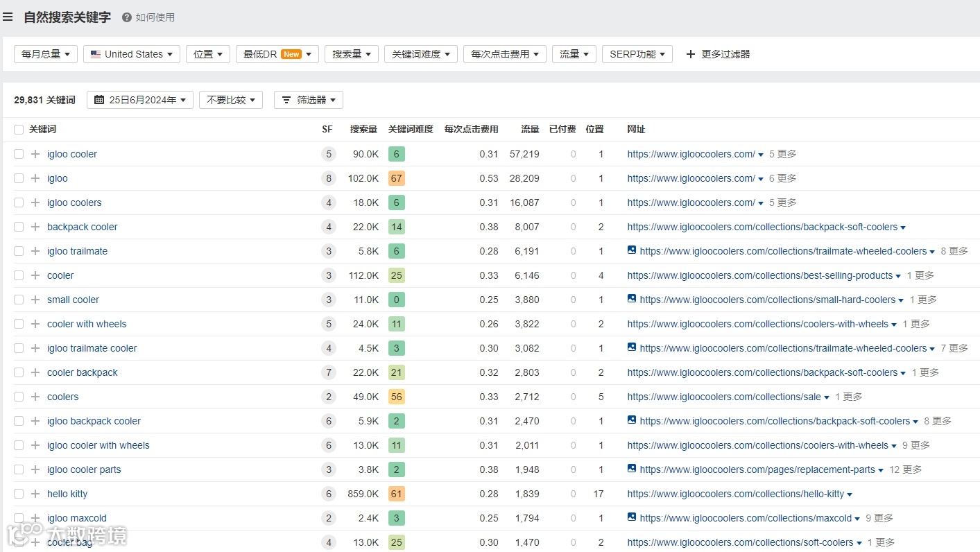The width and height of the screenshot is (980, 552).
Task: Open the 流量 traffic filter dropdown
Action: (x=574, y=54)
